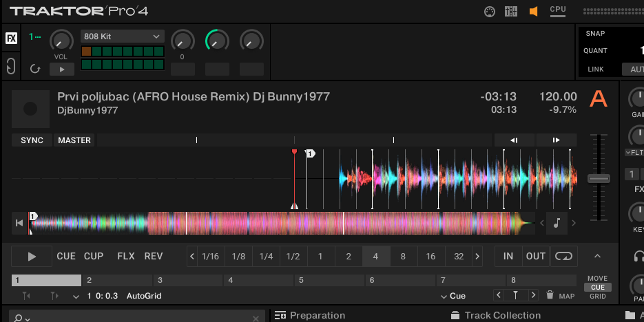
Task: Click the -03:13 remaining time display
Action: 498,97
